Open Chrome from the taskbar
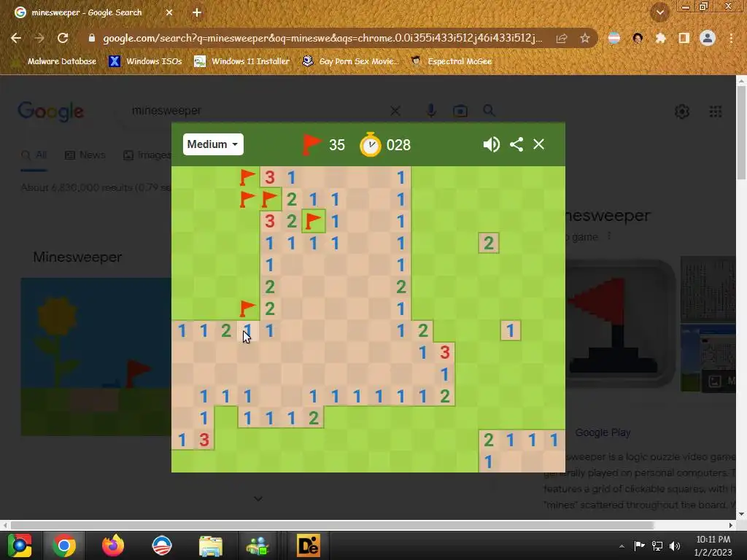Image resolution: width=747 pixels, height=560 pixels. 64,545
